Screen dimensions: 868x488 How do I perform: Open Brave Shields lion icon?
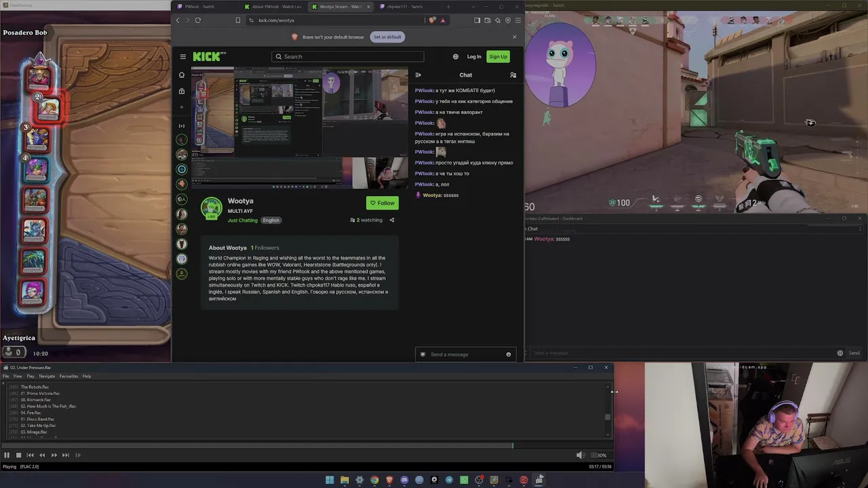click(433, 20)
